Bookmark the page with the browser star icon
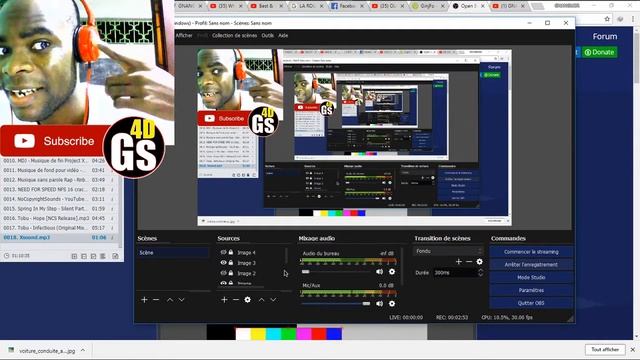 (x=607, y=19)
